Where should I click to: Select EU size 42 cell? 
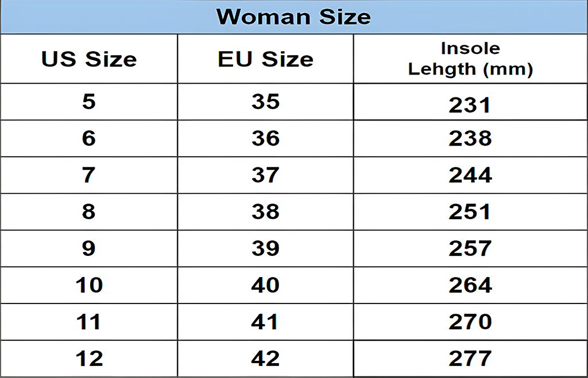(265, 358)
